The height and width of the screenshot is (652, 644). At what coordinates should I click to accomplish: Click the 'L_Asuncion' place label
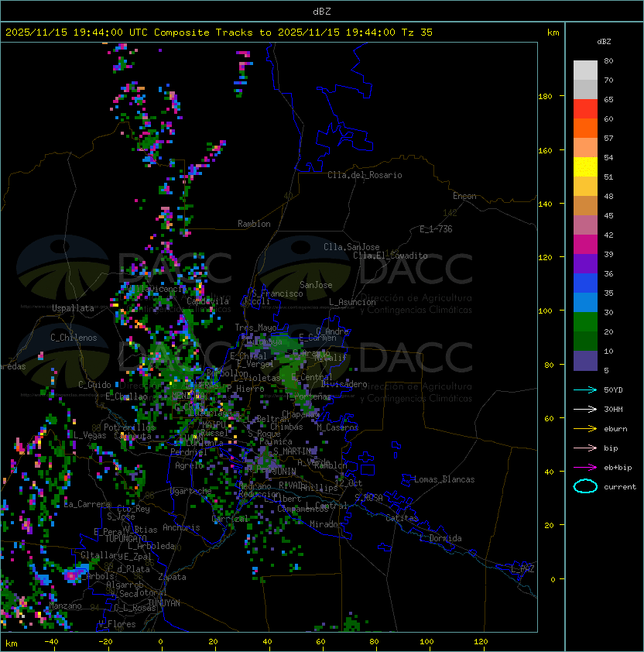pyautogui.click(x=352, y=302)
